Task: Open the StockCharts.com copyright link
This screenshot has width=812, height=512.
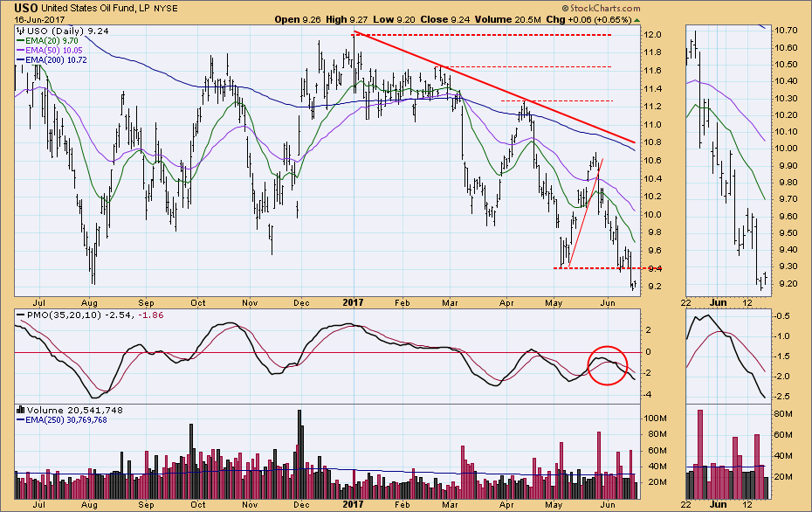Action: 602,8
